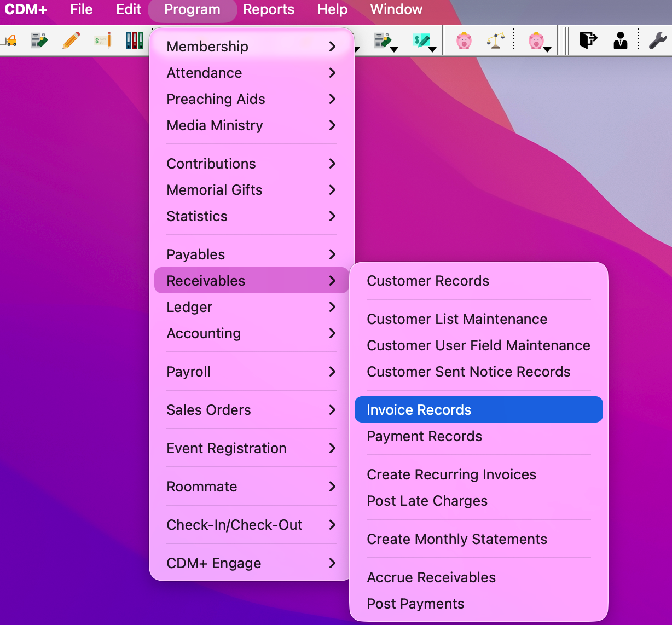This screenshot has width=672, height=625.
Task: Choose Accrue Receivables
Action: [479, 577]
